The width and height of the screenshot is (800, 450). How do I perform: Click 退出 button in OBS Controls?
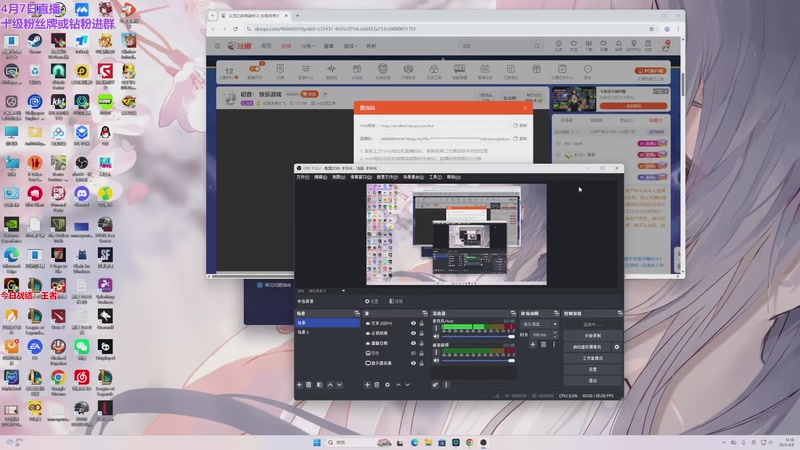point(592,381)
